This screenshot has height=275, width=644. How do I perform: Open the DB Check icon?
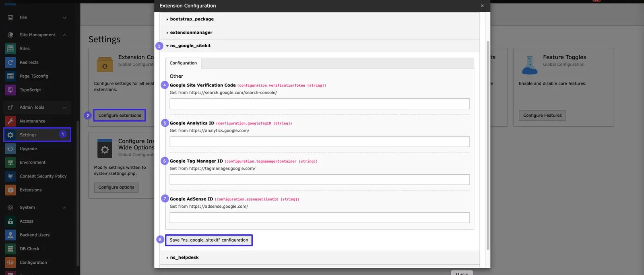click(x=10, y=249)
